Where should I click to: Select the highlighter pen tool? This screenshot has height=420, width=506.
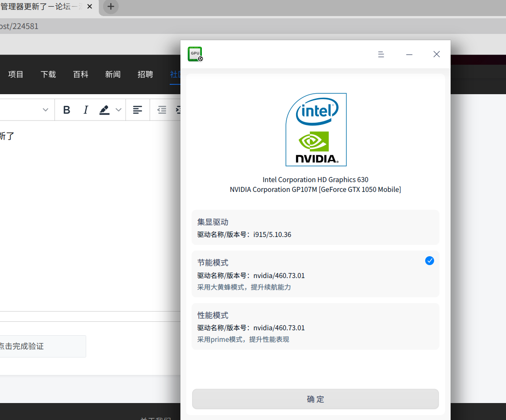point(105,110)
